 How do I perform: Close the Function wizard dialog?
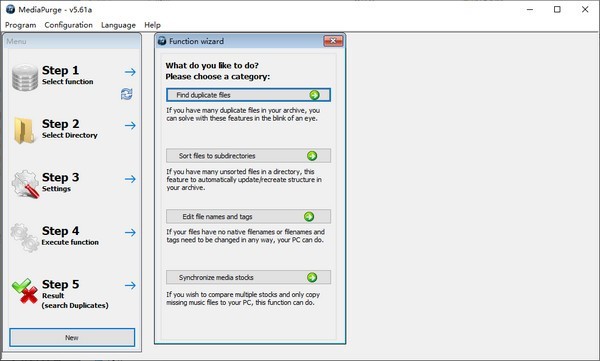pos(333,41)
